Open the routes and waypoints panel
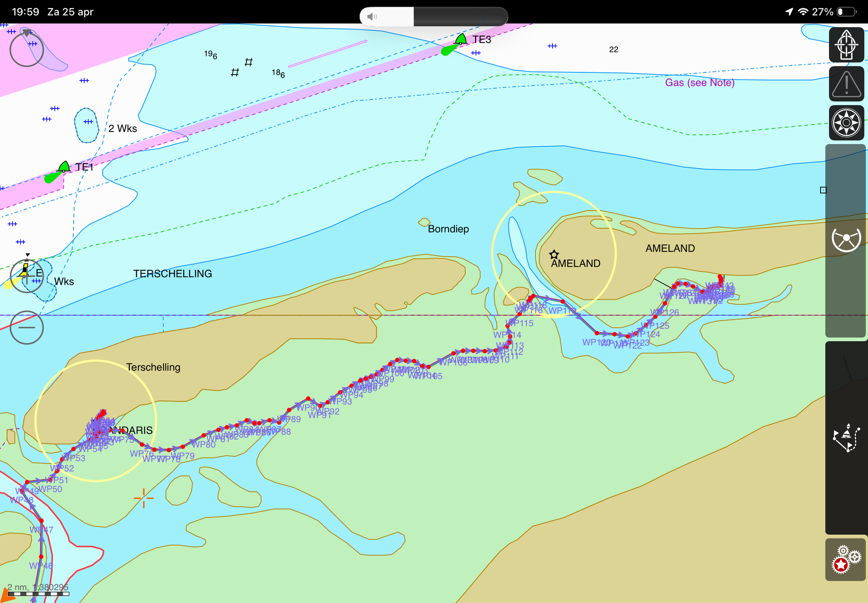This screenshot has height=603, width=868. tap(846, 438)
